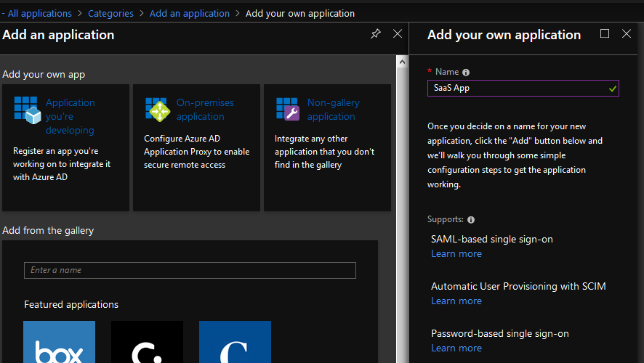
Task: Open Learn more under Automatic User Provisioning
Action: (x=456, y=301)
